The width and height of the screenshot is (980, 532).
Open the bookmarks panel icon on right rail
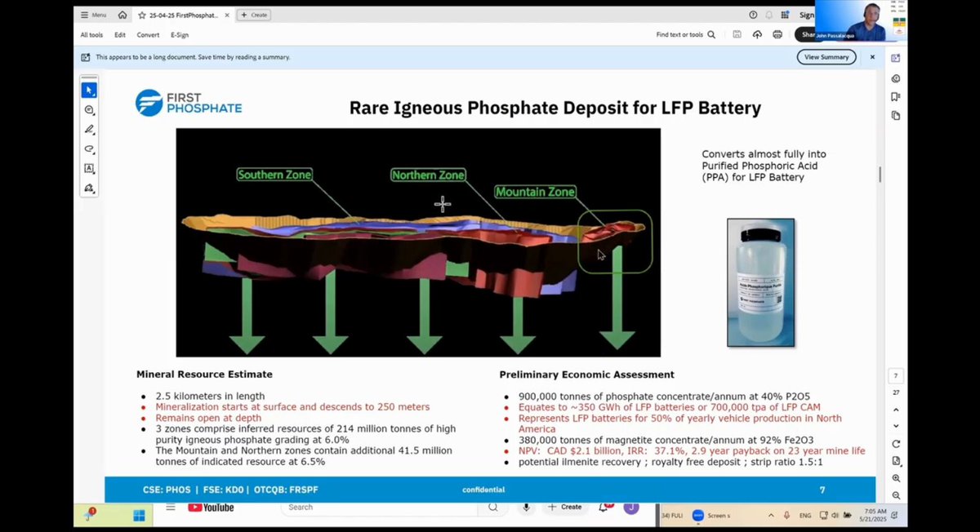point(896,97)
